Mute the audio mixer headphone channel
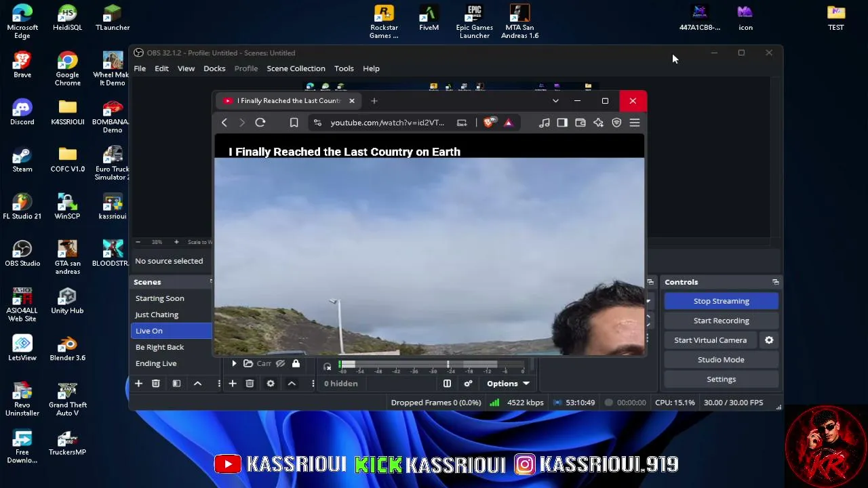The width and height of the screenshot is (868, 488). [328, 367]
